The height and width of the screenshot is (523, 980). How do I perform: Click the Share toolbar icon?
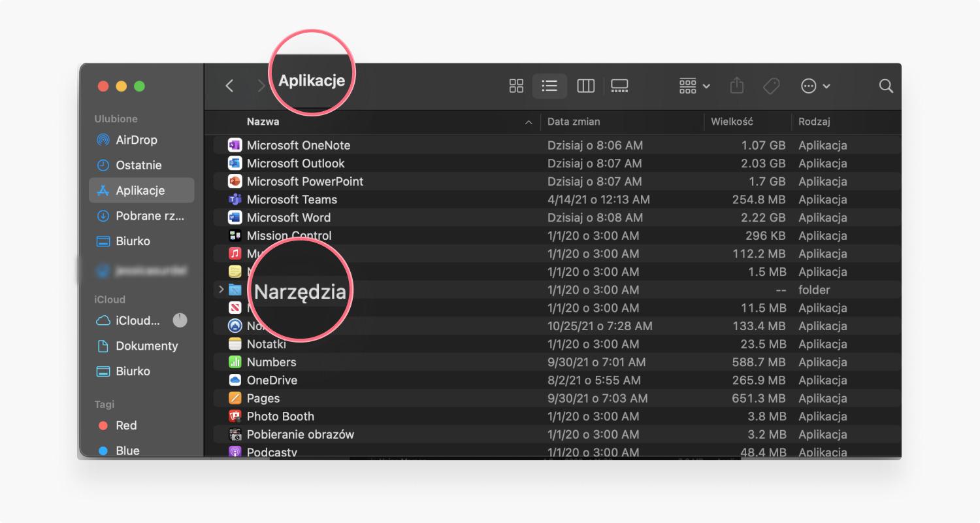(x=737, y=86)
